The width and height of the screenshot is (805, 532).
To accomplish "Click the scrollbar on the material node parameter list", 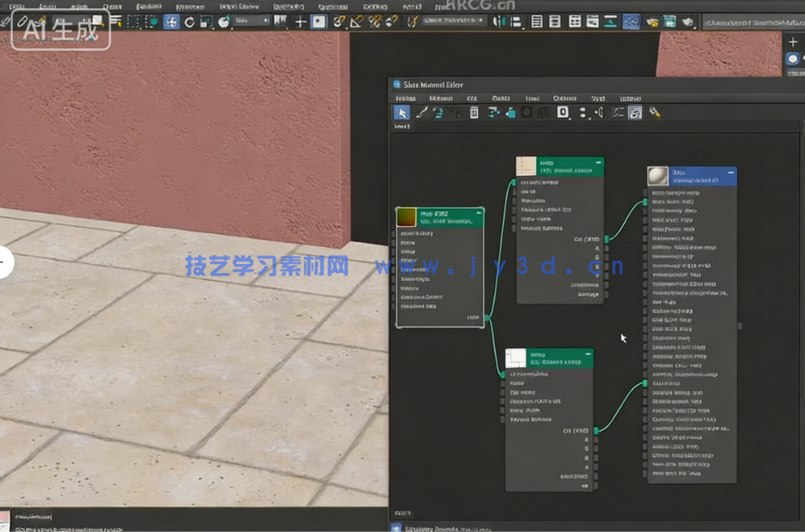I will [x=738, y=326].
